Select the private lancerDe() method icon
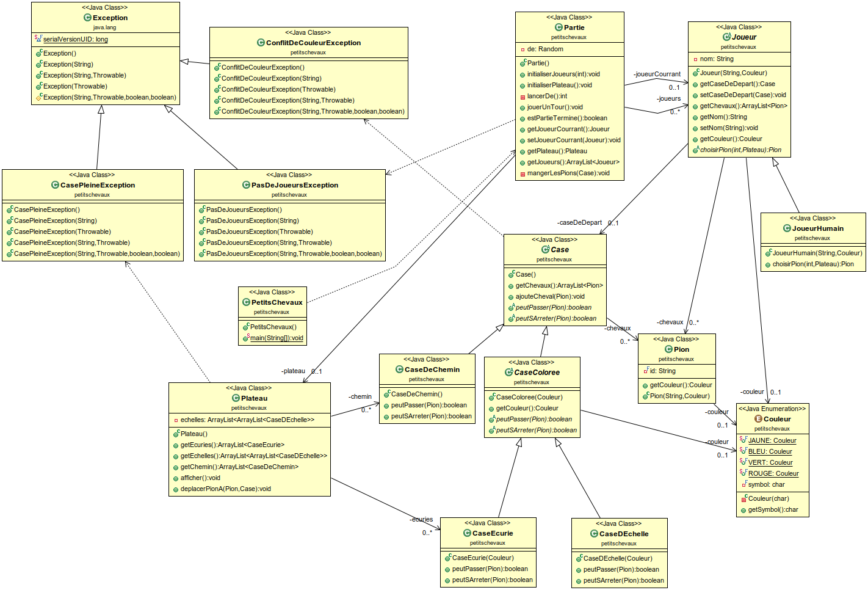 click(523, 97)
